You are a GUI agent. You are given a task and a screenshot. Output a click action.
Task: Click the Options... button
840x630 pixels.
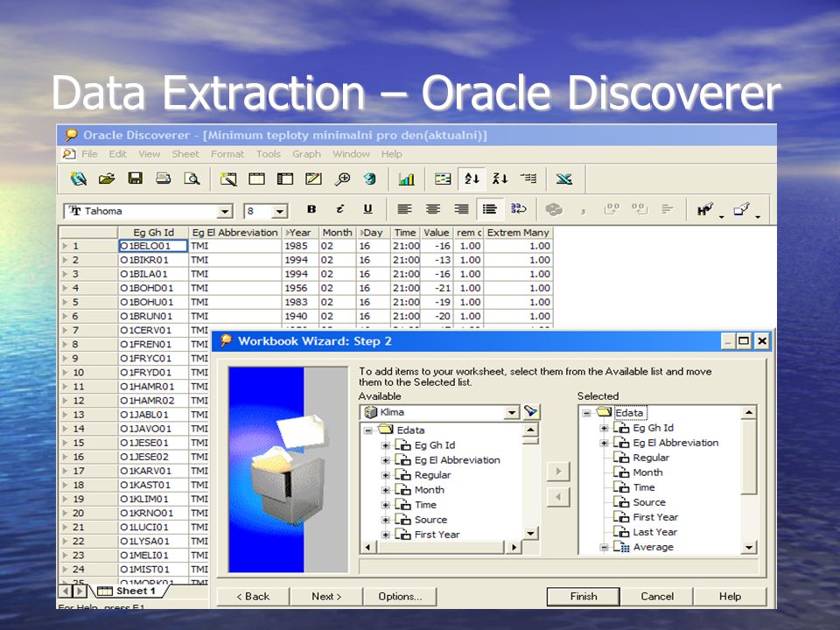tap(400, 596)
